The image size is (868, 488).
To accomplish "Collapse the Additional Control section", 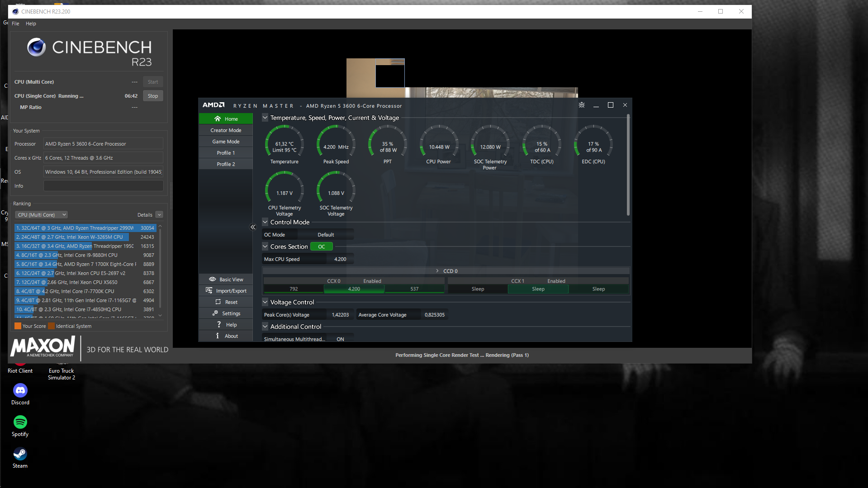I will pos(265,327).
